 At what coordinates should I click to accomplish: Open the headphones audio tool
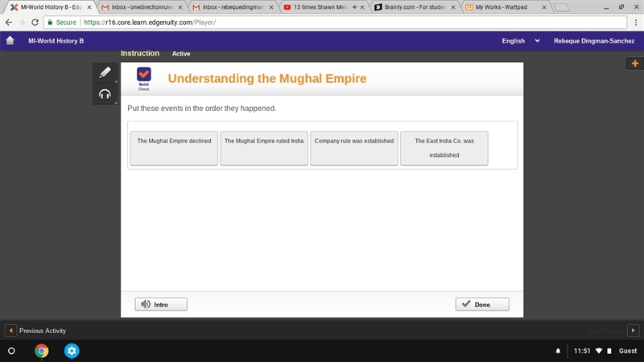105,94
